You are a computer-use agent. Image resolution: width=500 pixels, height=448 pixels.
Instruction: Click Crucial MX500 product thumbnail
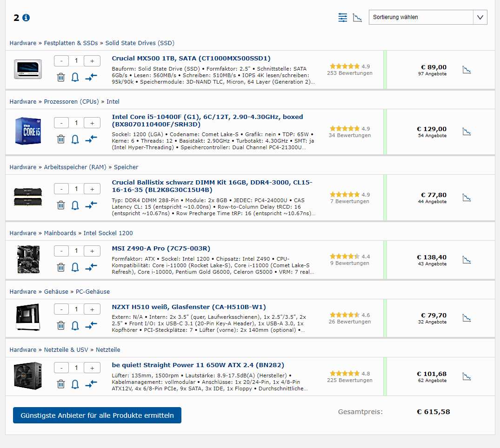(28, 69)
